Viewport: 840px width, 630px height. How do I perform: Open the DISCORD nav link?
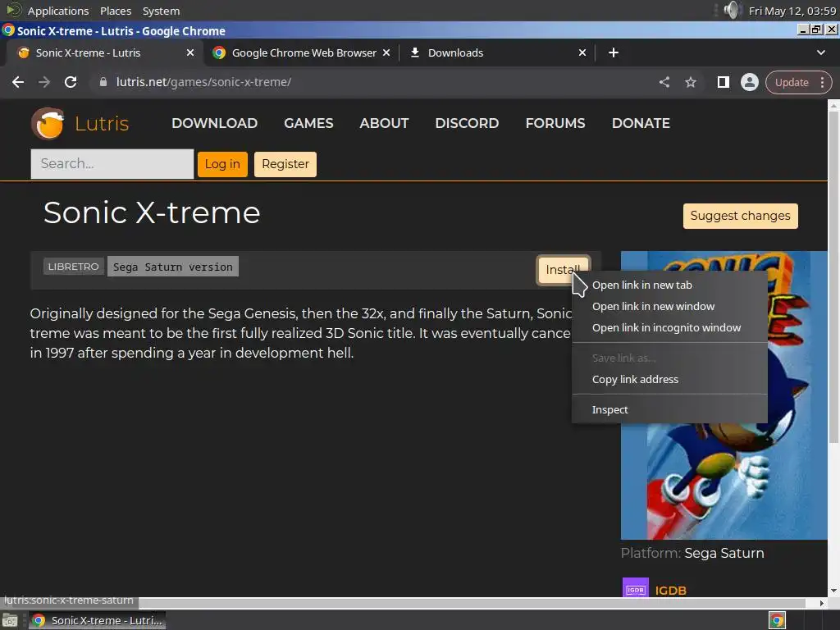[x=467, y=123]
